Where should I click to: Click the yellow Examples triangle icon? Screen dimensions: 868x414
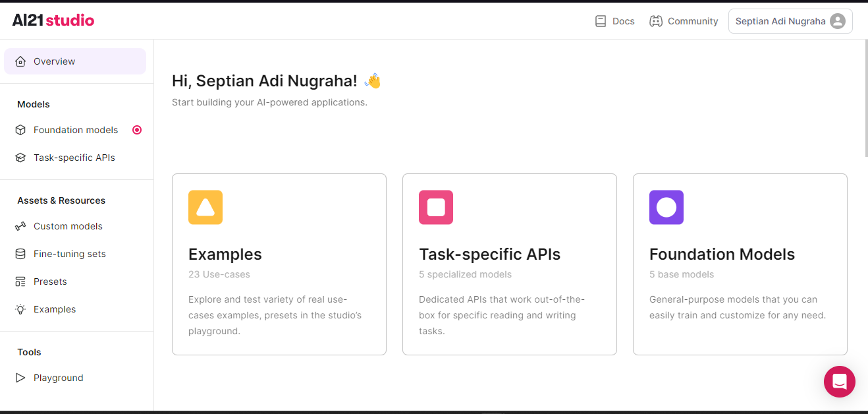click(205, 208)
